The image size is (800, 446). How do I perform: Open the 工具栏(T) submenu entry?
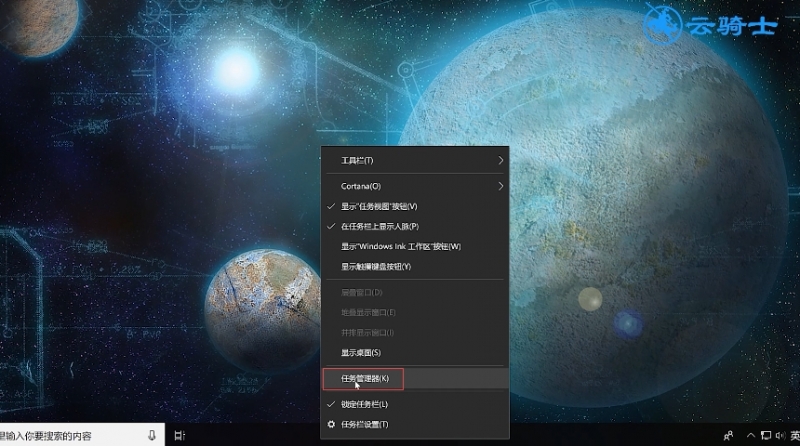[x=415, y=160]
